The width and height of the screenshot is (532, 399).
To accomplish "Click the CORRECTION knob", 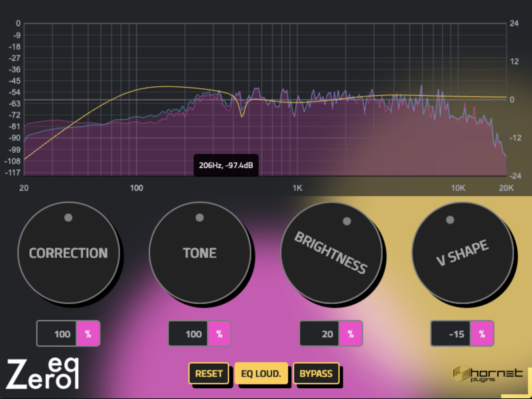I will pos(69,253).
